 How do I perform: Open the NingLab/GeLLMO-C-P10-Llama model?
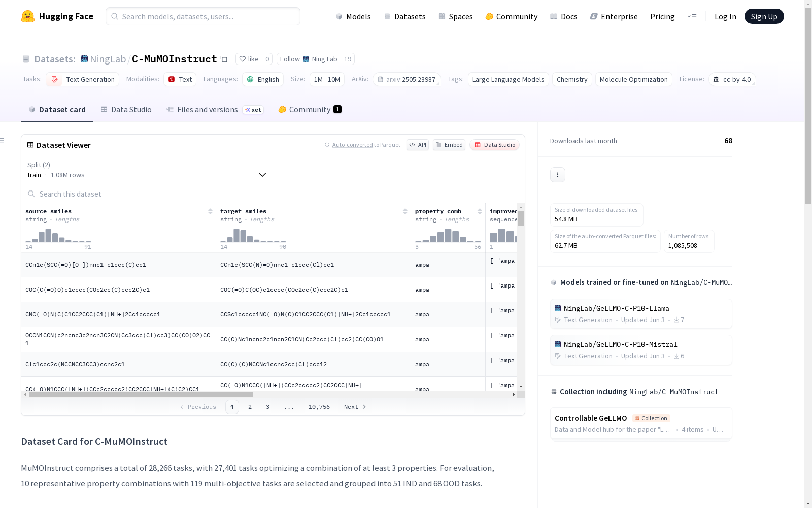[x=641, y=314]
